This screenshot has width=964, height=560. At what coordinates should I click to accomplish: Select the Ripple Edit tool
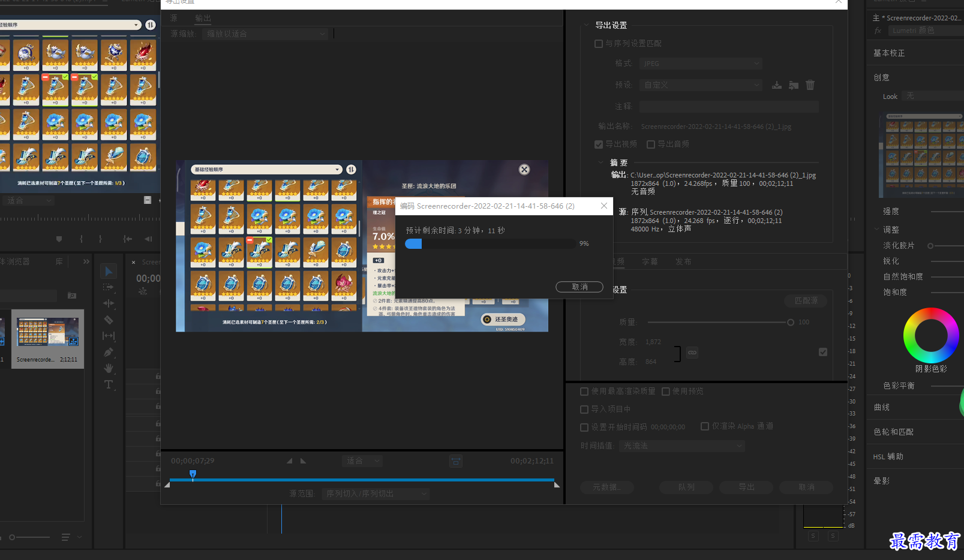(109, 303)
